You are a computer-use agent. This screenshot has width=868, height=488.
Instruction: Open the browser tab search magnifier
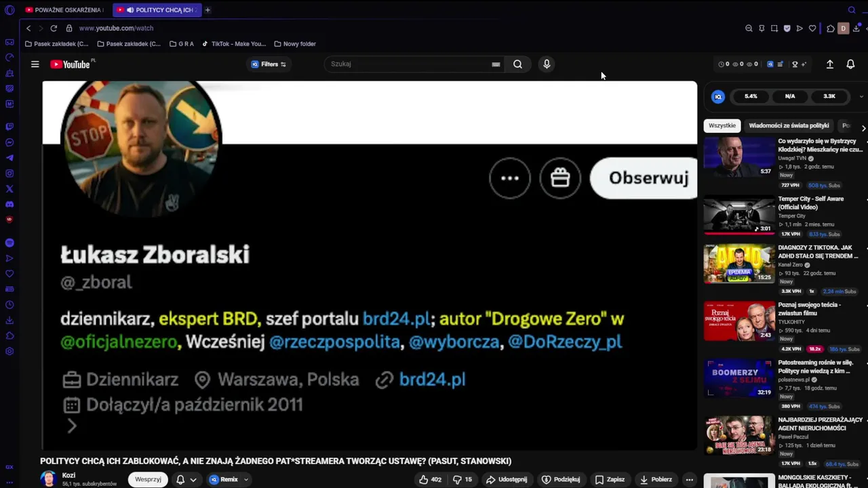tap(852, 9)
